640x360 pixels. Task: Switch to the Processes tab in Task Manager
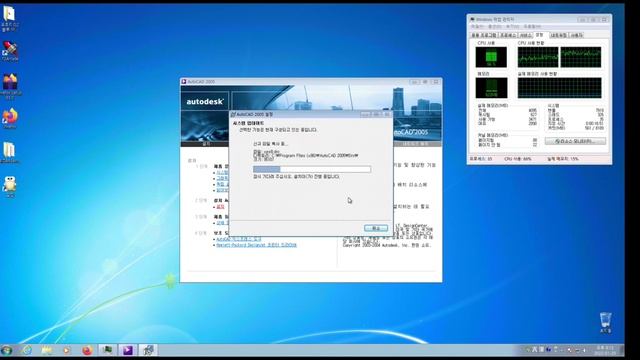coord(508,36)
